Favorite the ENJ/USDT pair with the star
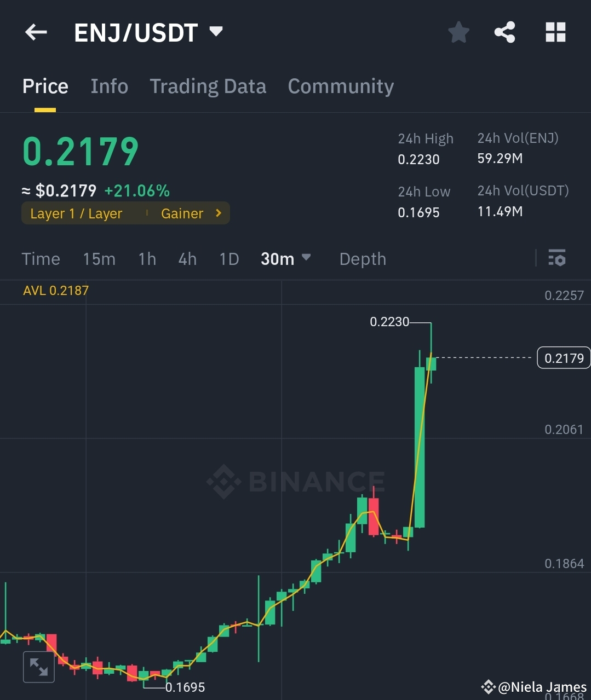The width and height of the screenshot is (591, 700). pyautogui.click(x=458, y=32)
